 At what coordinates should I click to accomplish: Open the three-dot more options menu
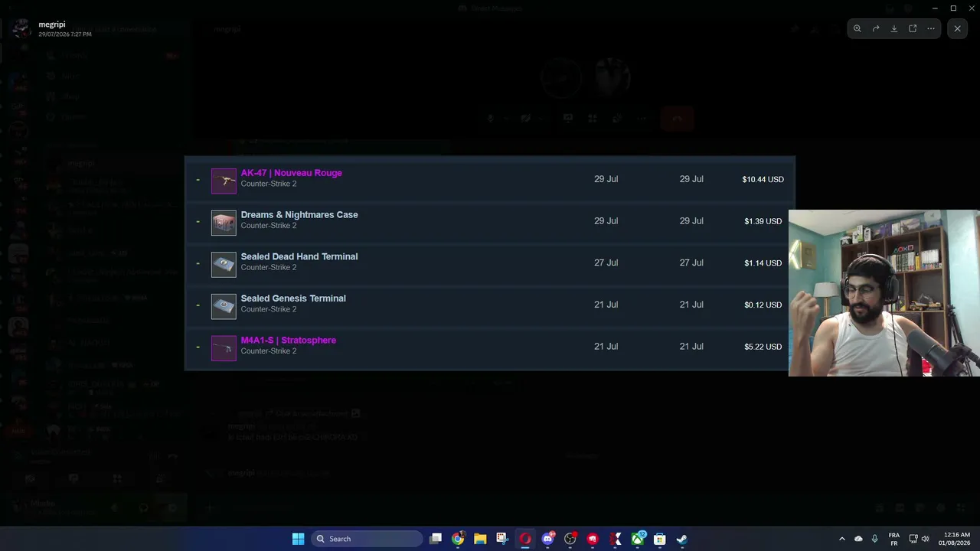point(931,28)
